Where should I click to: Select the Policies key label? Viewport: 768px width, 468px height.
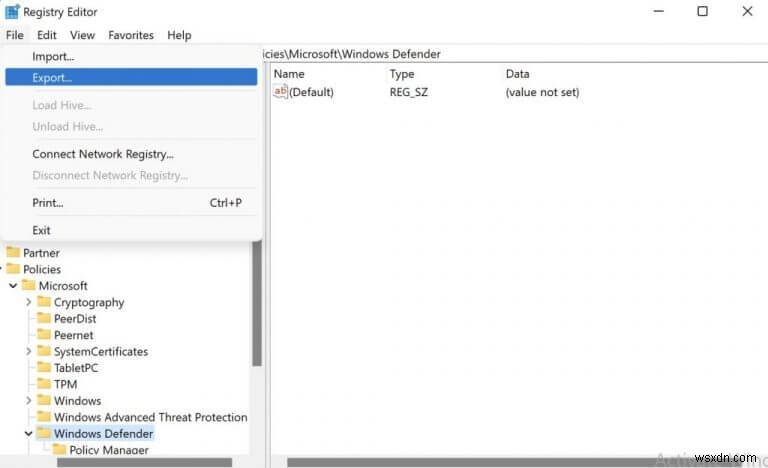[42, 270]
